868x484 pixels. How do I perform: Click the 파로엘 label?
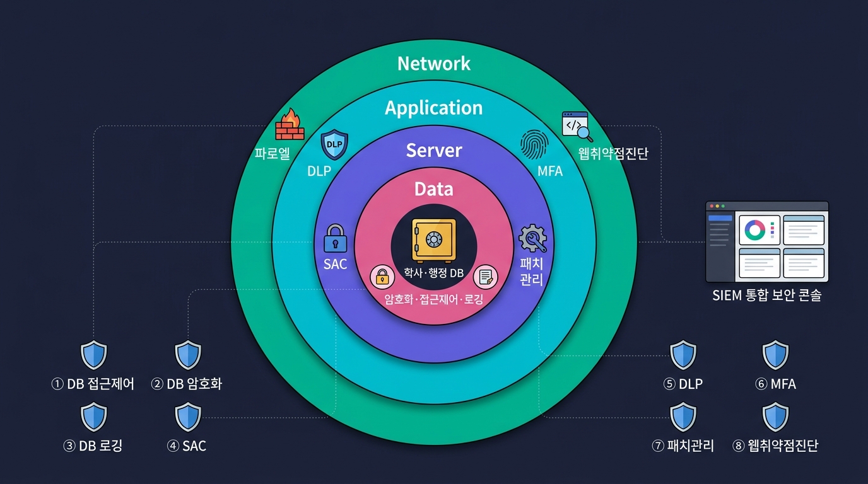(272, 153)
